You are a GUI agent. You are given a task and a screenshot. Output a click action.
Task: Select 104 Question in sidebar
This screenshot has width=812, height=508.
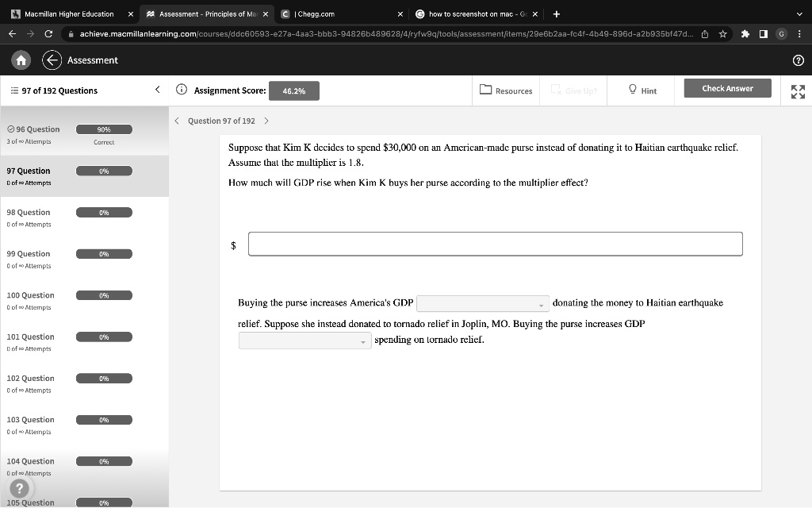tap(84, 467)
